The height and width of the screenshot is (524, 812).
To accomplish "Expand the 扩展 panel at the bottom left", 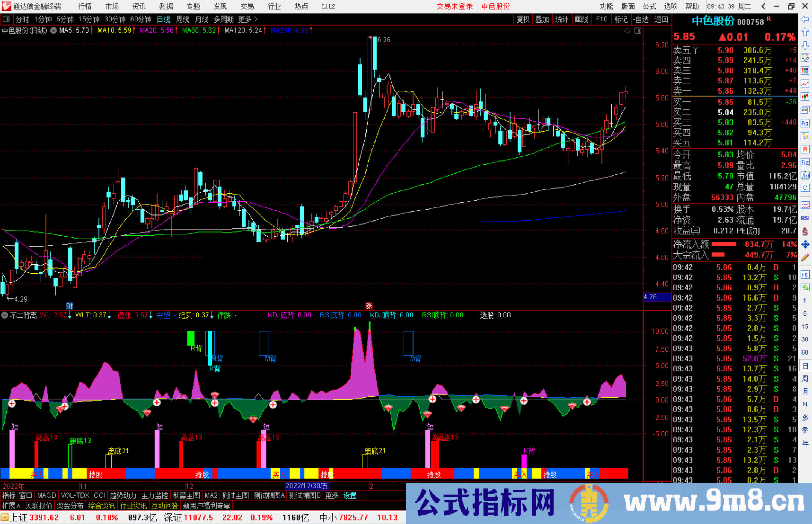I will click(x=11, y=506).
